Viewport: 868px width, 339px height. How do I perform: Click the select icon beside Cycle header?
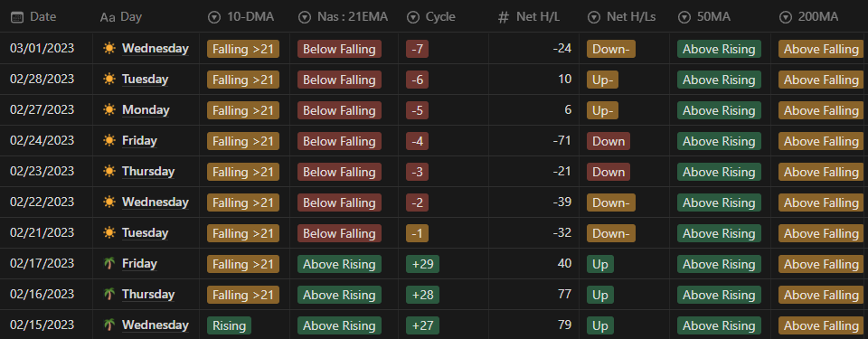413,18
